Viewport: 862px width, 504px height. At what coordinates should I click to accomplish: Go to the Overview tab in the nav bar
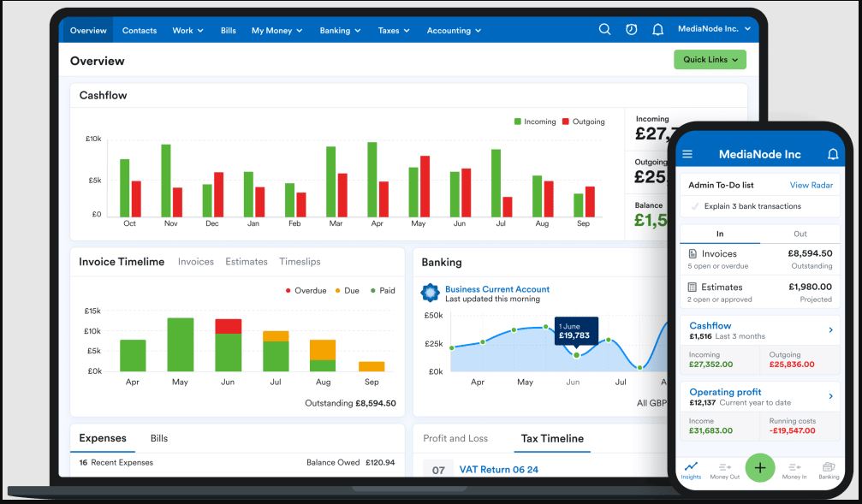(x=88, y=31)
